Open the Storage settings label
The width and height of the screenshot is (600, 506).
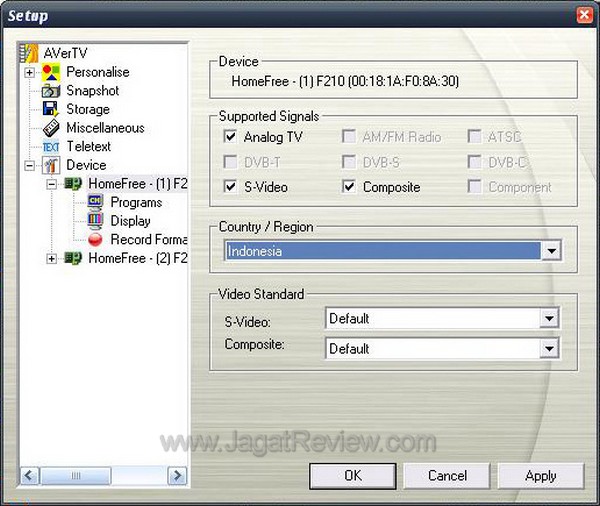click(88, 109)
